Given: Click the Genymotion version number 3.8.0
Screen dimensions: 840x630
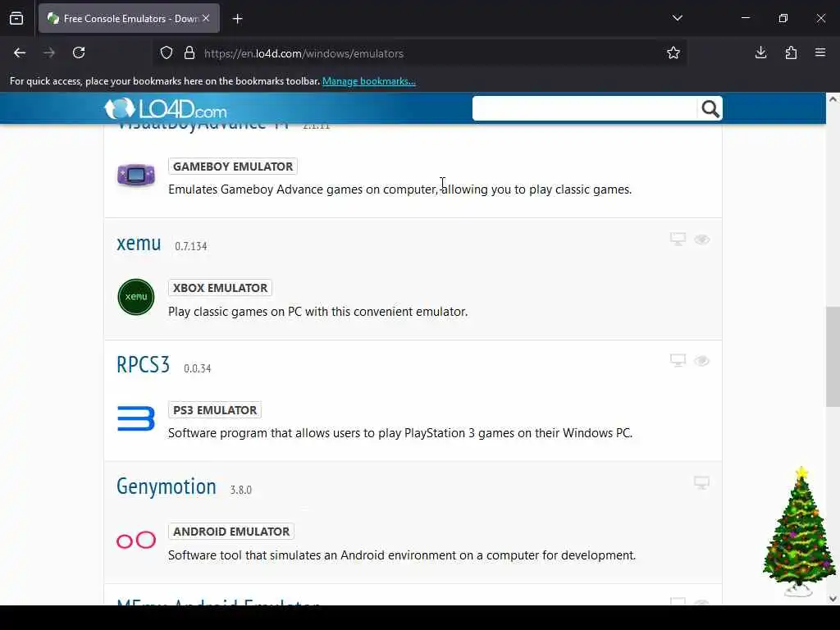Looking at the screenshot, I should point(240,491).
